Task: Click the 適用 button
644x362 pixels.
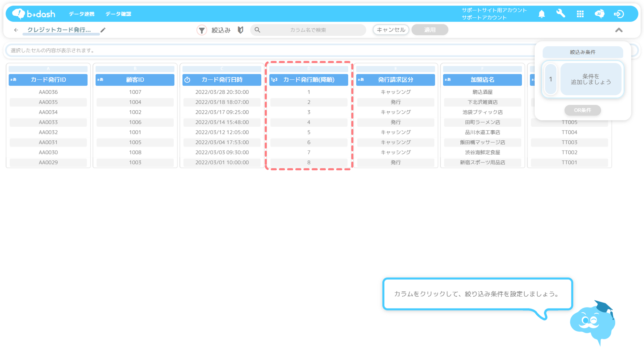Action: [430, 30]
